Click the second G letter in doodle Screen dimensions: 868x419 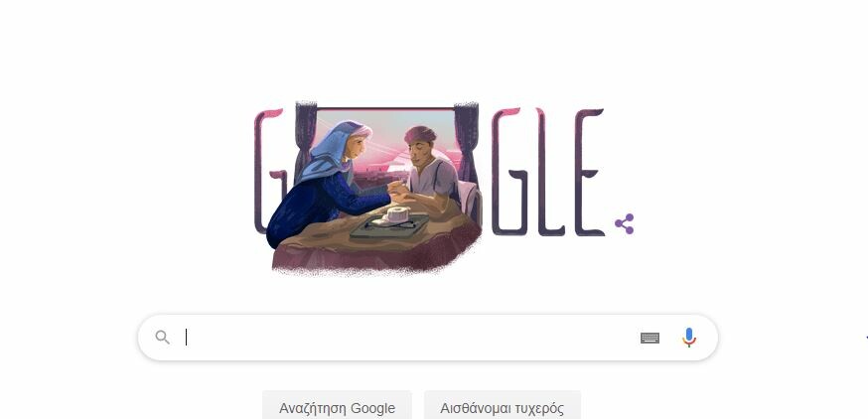point(507,172)
